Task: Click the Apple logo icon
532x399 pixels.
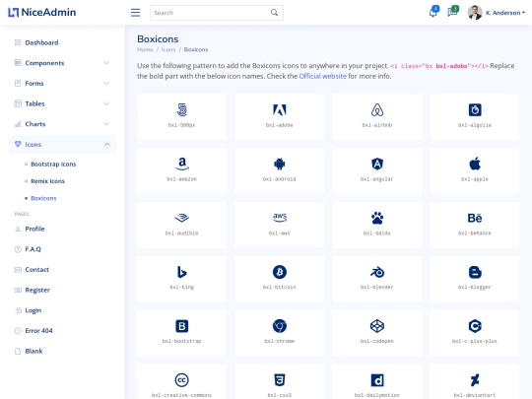Action: tap(475, 164)
